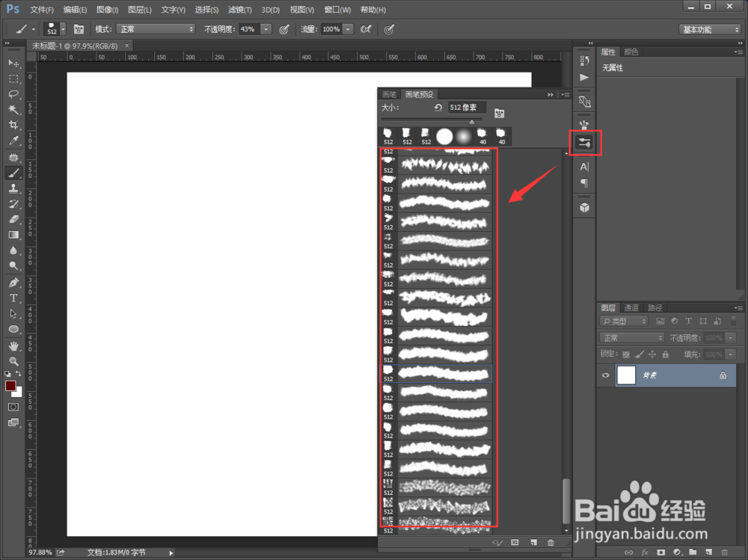Select the Rectangular Marquee tool

click(13, 79)
